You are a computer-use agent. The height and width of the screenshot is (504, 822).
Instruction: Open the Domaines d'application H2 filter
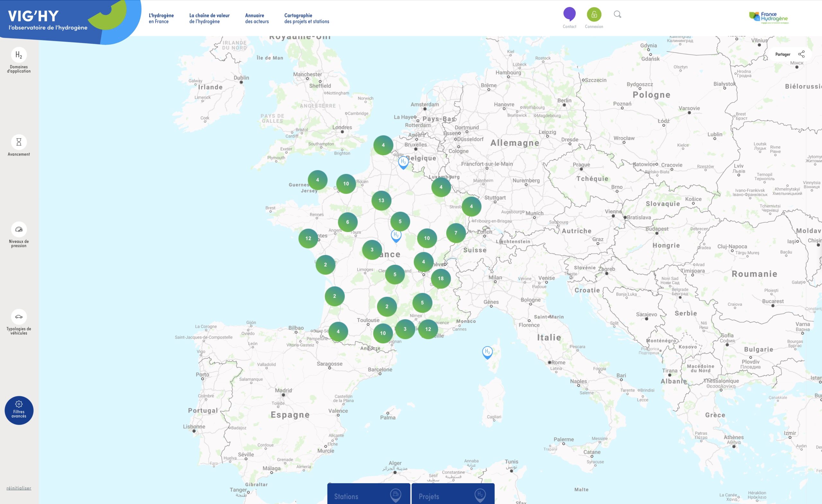pyautogui.click(x=19, y=55)
